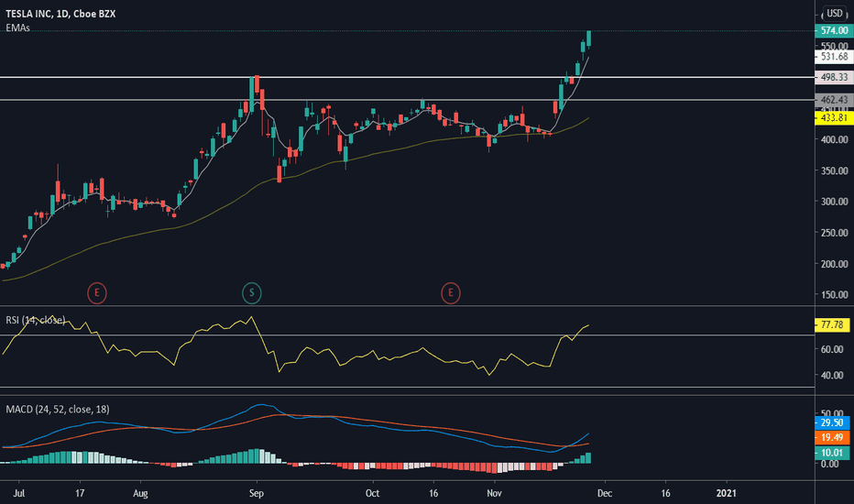Click the 2021 date axis label
Viewport: 854px width, 504px height.
click(726, 493)
